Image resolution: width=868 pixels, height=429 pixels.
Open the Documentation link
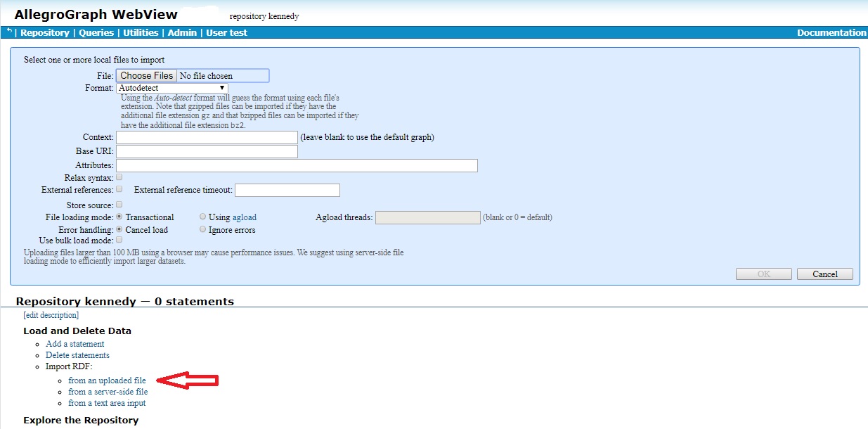click(x=831, y=33)
